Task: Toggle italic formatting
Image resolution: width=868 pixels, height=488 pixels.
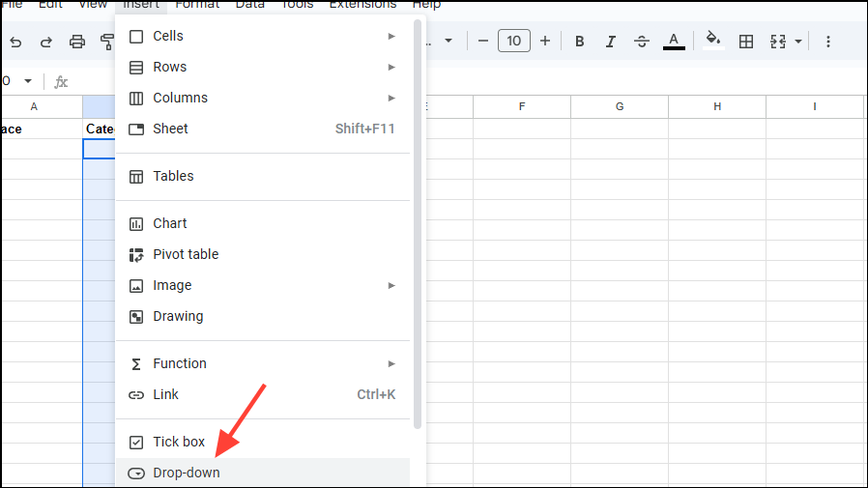Action: 611,42
